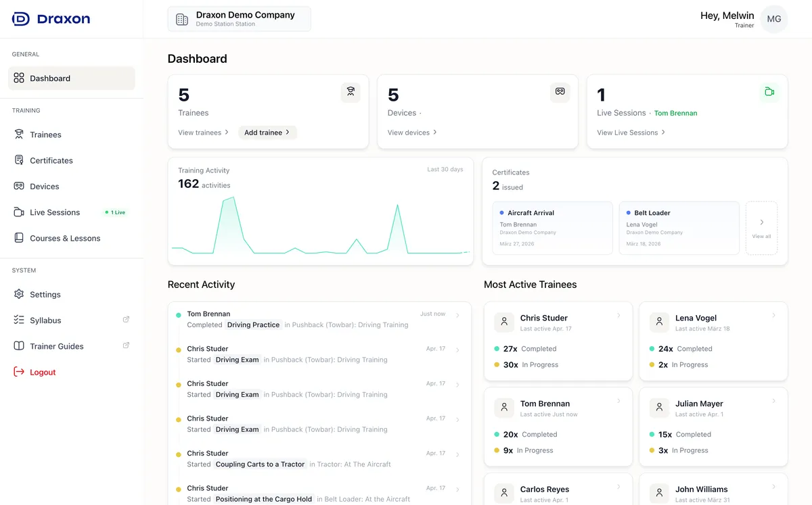Click the Driving Practice tag
The image size is (812, 505).
tap(253, 325)
